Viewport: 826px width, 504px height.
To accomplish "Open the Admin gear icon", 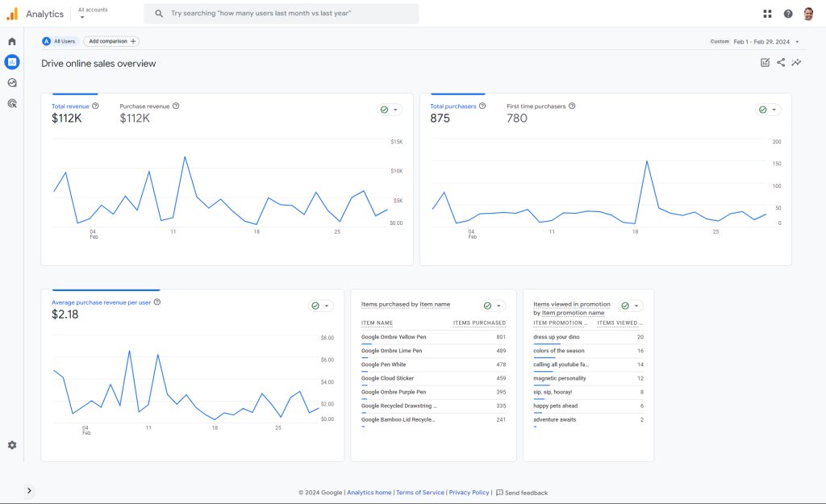I will click(12, 445).
